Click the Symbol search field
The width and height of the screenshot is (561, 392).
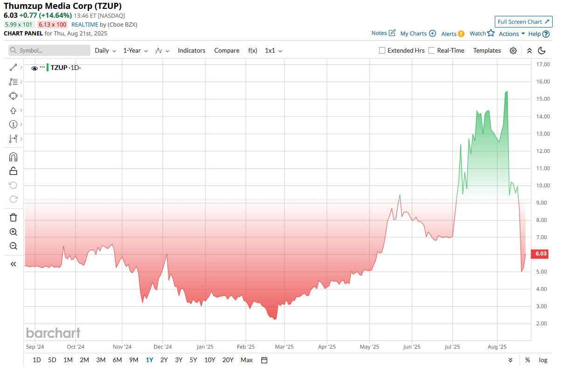pyautogui.click(x=49, y=50)
